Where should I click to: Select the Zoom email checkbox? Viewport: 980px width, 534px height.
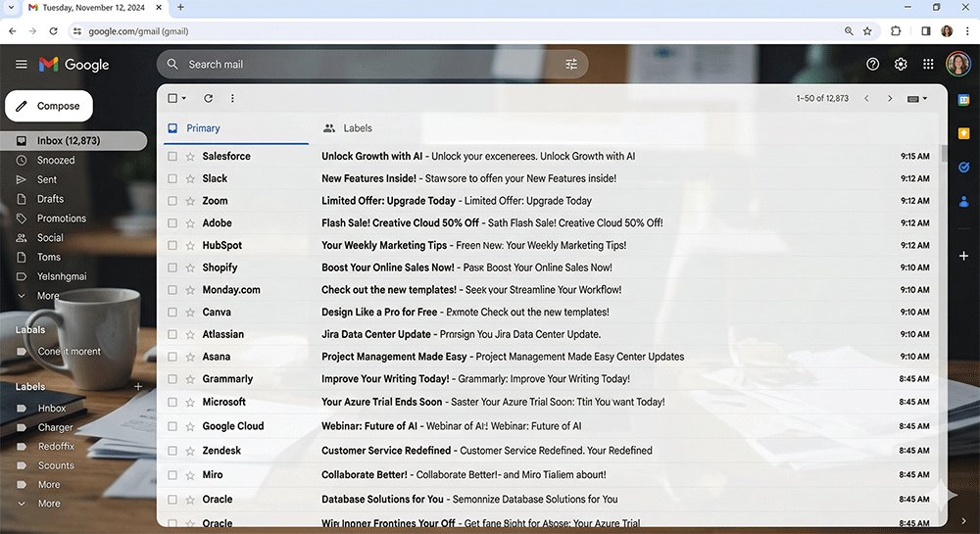pos(172,201)
